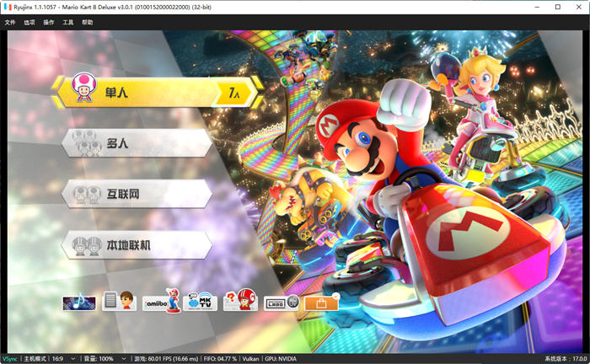Open the MK TV icon
The width and height of the screenshot is (590, 364).
point(201,301)
